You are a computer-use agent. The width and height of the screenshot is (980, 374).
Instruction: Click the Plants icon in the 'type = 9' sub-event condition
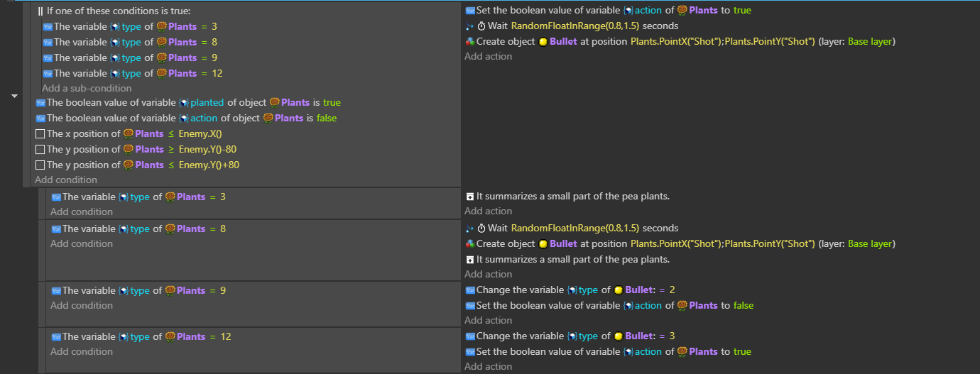pyautogui.click(x=170, y=290)
